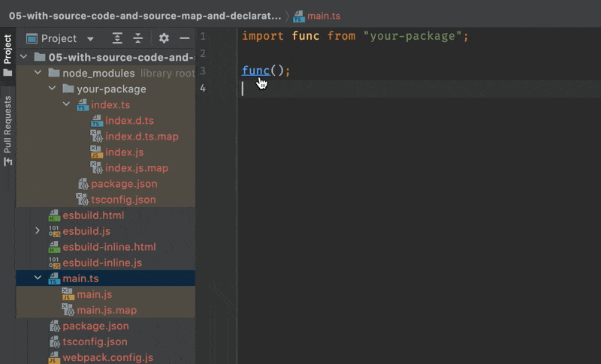Screen dimensions: 601x364
Task: Click the Expand All toolbar icon
Action: (x=117, y=38)
